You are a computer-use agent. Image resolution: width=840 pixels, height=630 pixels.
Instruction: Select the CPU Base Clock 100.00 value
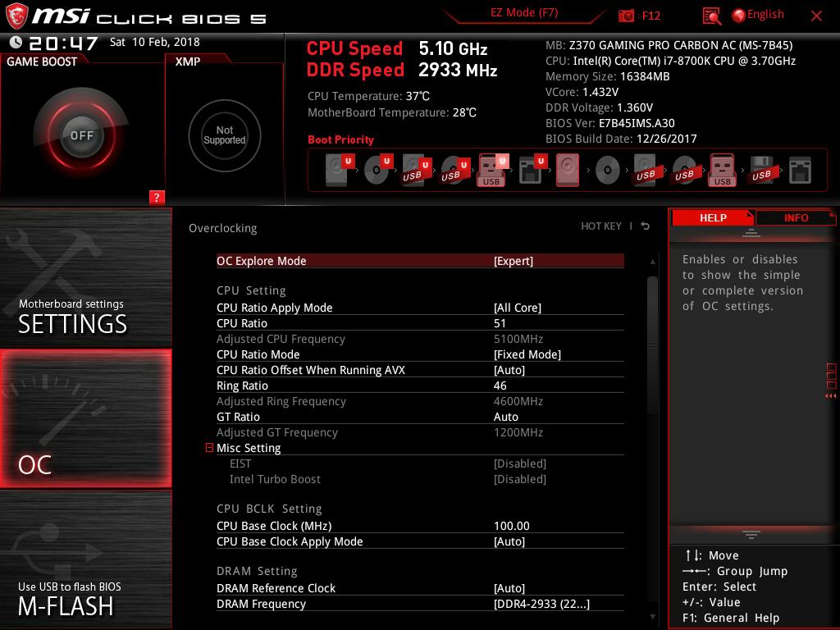(x=512, y=526)
